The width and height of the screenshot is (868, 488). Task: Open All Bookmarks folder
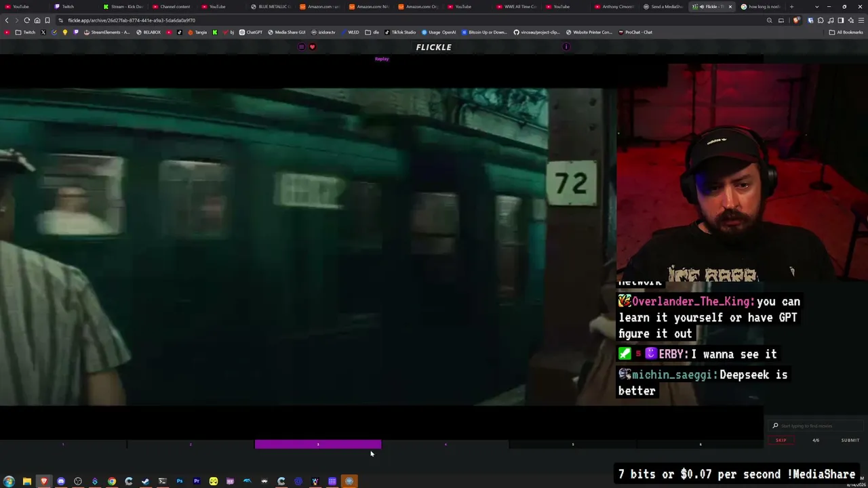pyautogui.click(x=846, y=32)
